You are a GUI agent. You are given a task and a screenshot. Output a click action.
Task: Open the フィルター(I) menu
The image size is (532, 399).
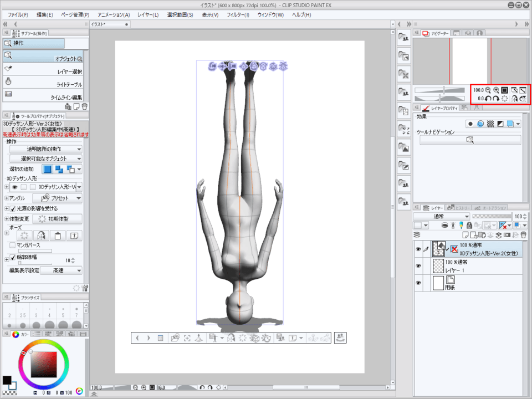pyautogui.click(x=238, y=14)
